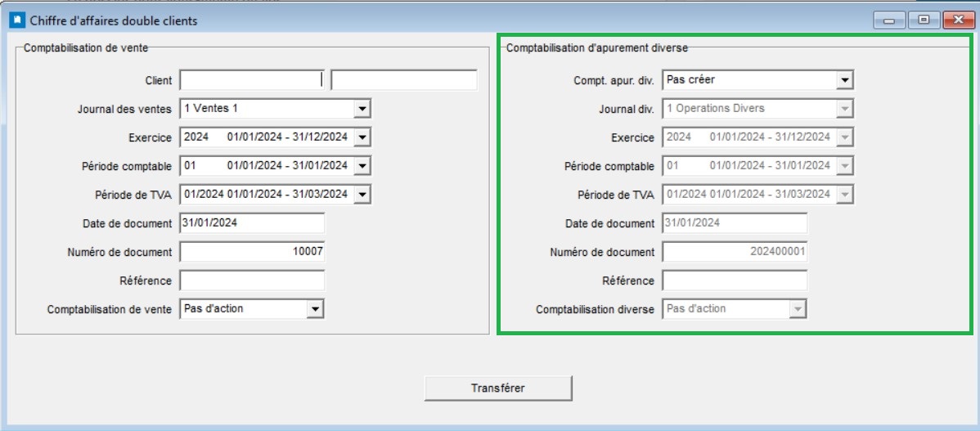980x431 pixels.
Task: Minimize the Chiffre d'affaires double clients window
Action: tap(888, 20)
